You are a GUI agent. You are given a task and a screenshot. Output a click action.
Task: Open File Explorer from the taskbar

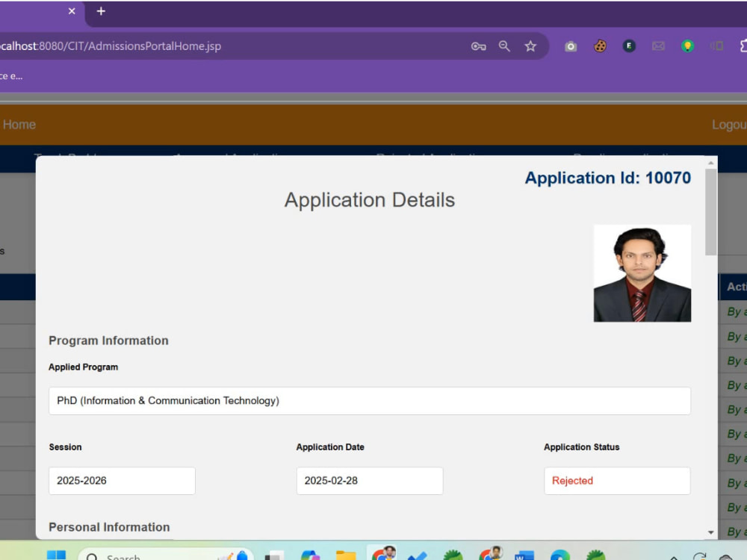[x=346, y=556]
